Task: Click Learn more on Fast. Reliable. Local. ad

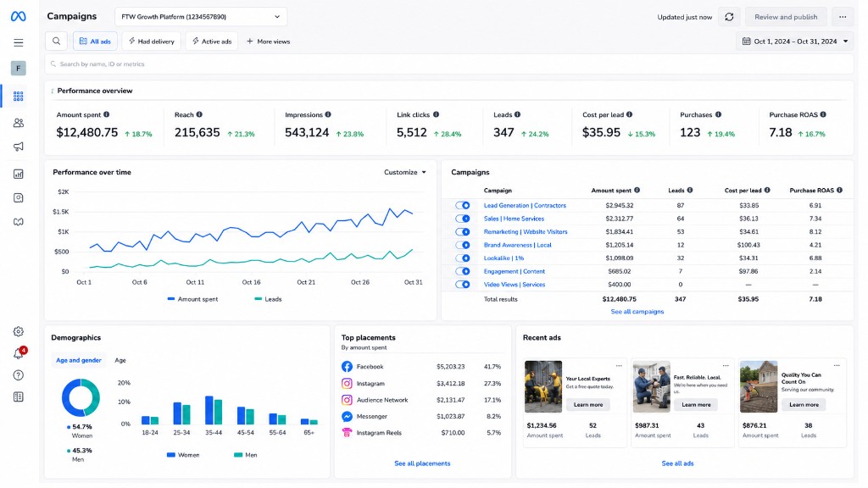Action: pos(696,405)
